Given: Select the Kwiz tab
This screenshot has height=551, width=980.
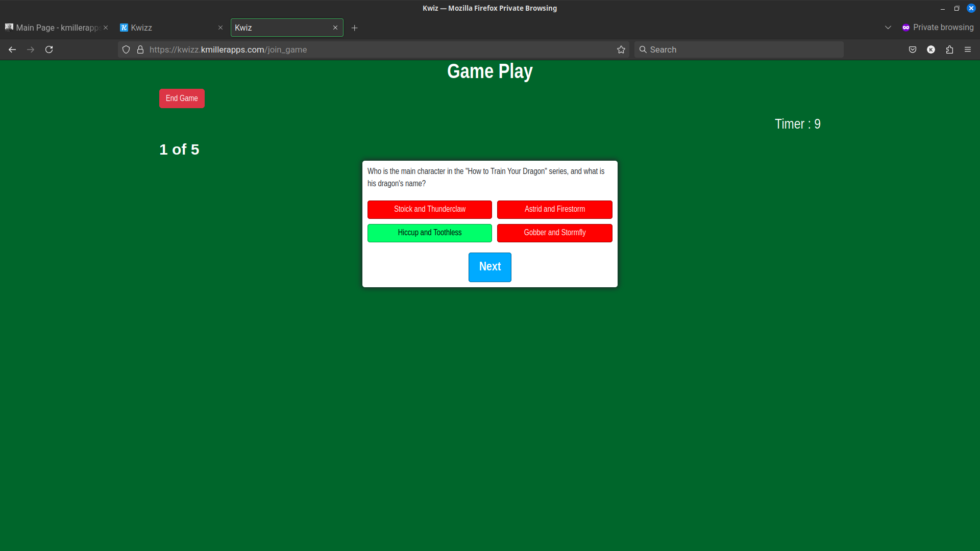Looking at the screenshot, I should (287, 28).
